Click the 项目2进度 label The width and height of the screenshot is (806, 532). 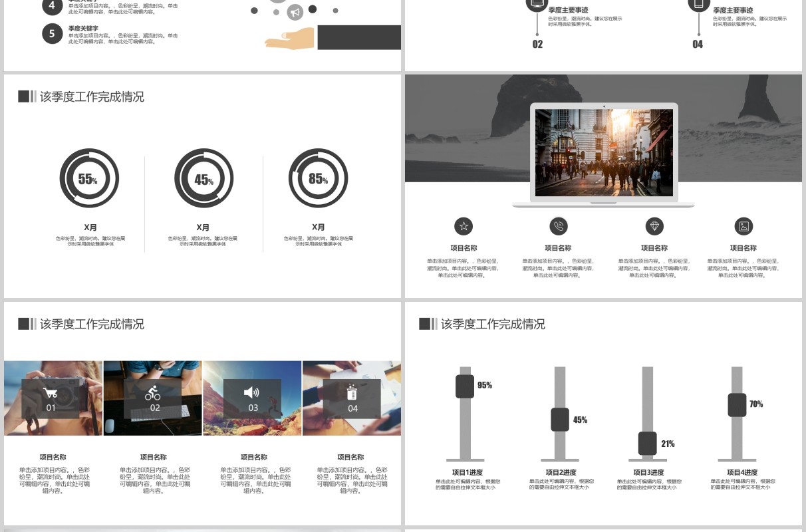click(x=561, y=473)
